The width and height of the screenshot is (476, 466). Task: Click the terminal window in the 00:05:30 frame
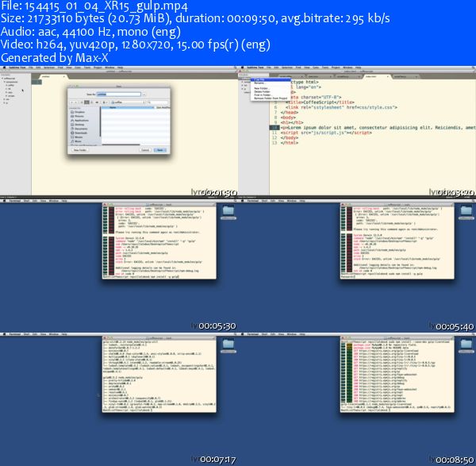pyautogui.click(x=159, y=241)
